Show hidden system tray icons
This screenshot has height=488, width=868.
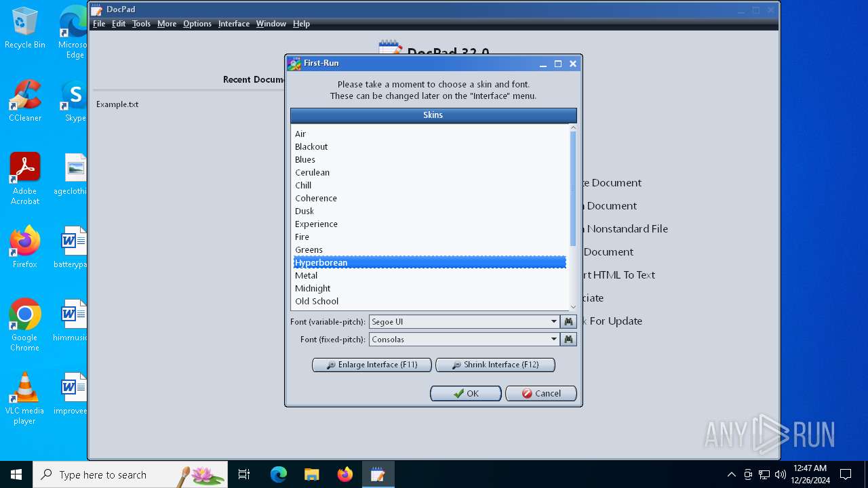[x=731, y=474]
